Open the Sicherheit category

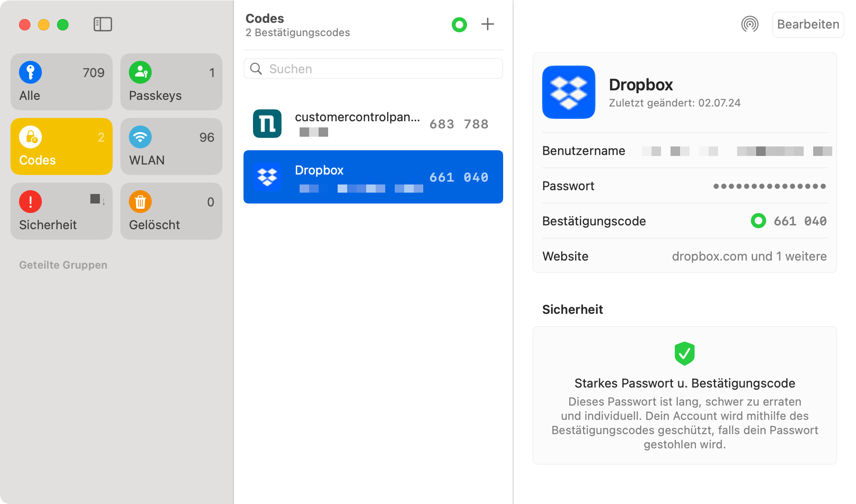[61, 211]
